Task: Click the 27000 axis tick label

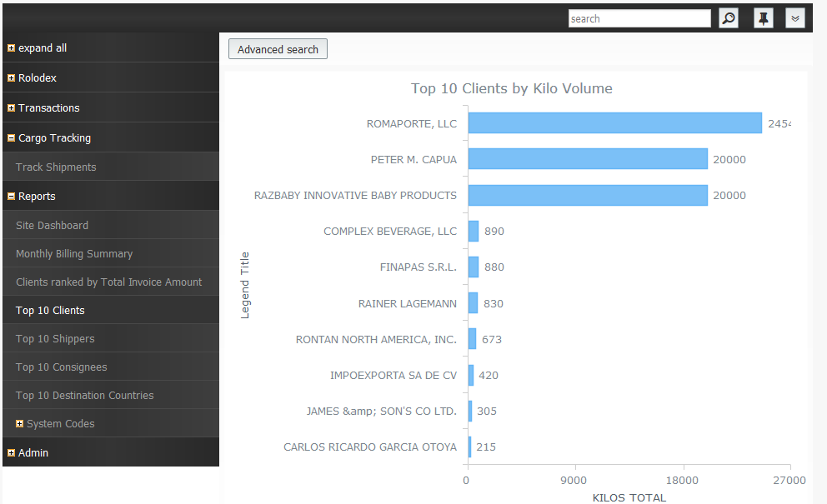Action: coord(789,481)
